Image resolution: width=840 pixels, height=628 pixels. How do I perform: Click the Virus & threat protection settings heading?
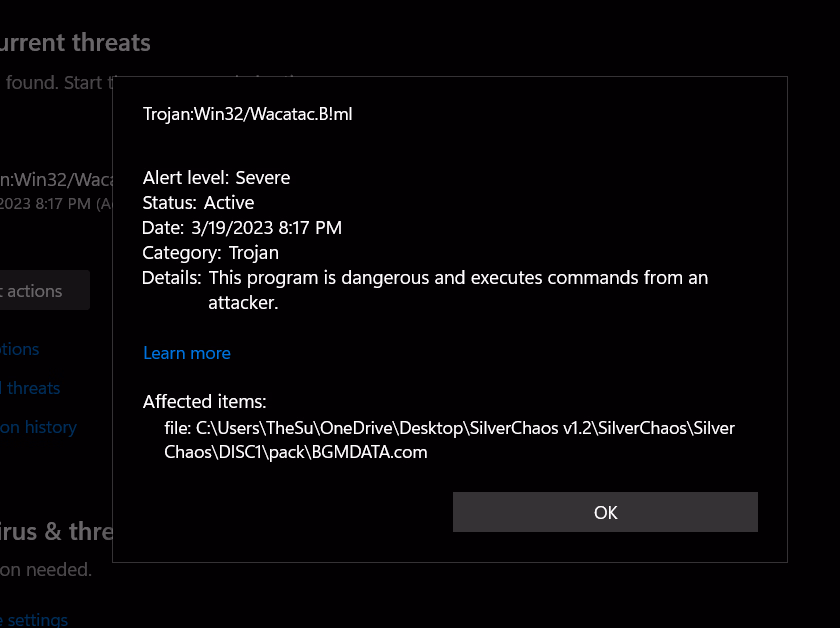point(56,531)
